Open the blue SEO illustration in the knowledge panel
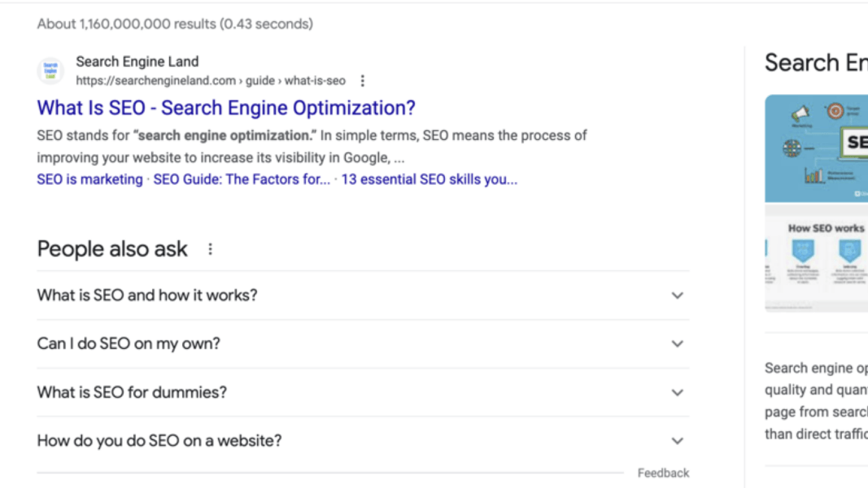868x488 pixels. 816,148
